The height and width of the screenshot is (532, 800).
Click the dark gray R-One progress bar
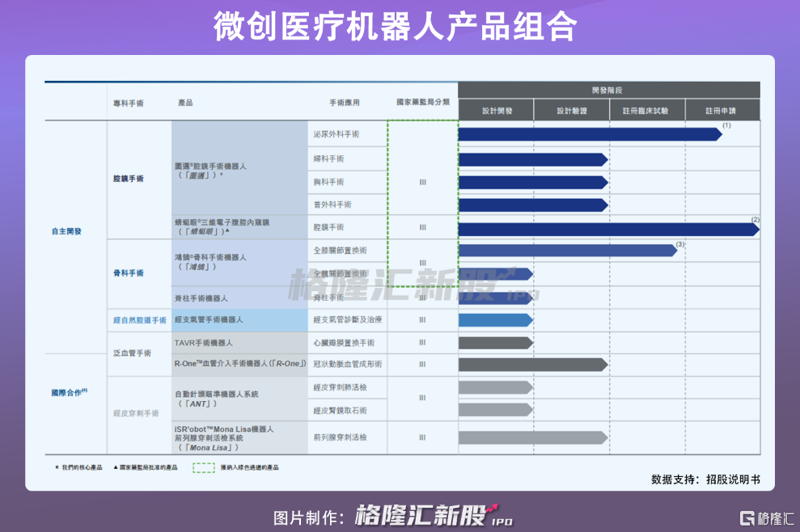coord(533,365)
